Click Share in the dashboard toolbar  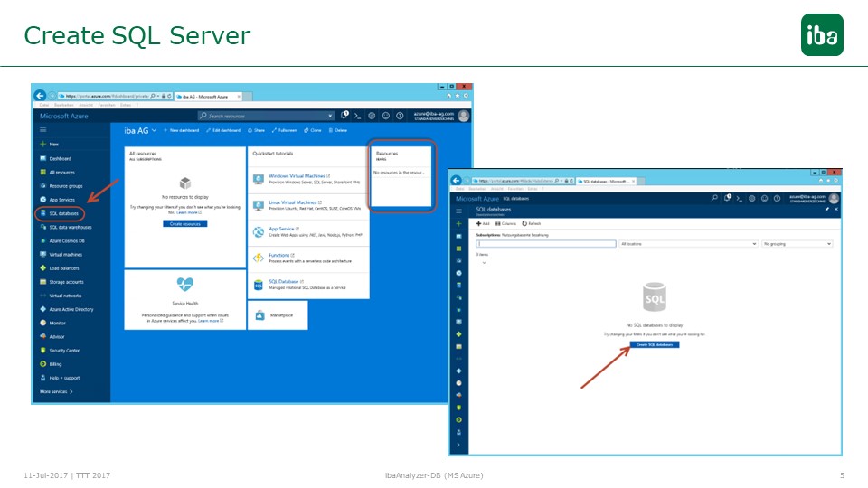(x=256, y=130)
